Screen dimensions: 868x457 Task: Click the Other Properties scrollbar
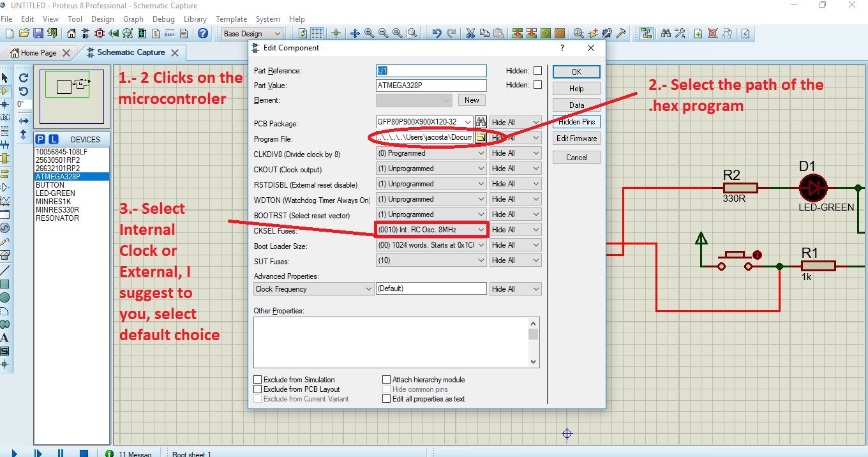pyautogui.click(x=534, y=343)
